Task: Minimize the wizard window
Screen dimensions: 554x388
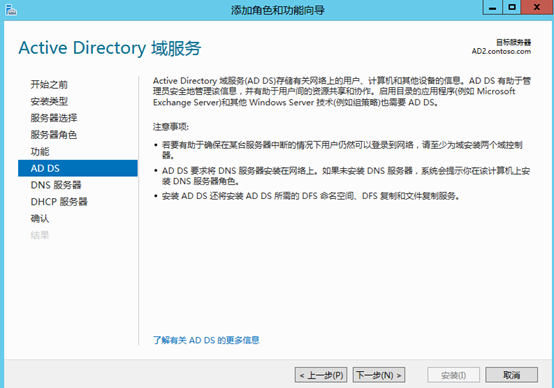Action: point(493,7)
